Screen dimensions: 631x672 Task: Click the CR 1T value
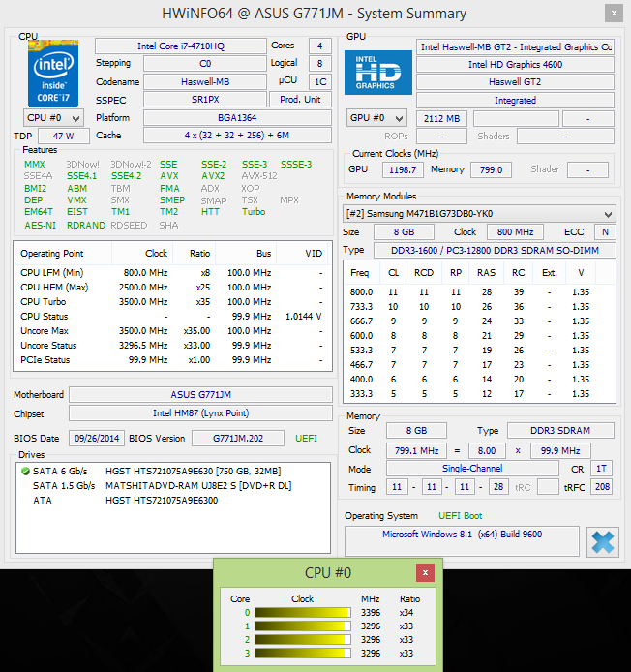(x=601, y=469)
